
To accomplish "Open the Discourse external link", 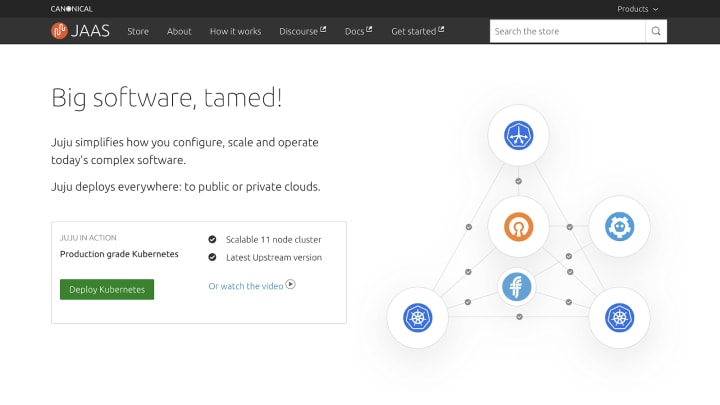I will tap(303, 31).
